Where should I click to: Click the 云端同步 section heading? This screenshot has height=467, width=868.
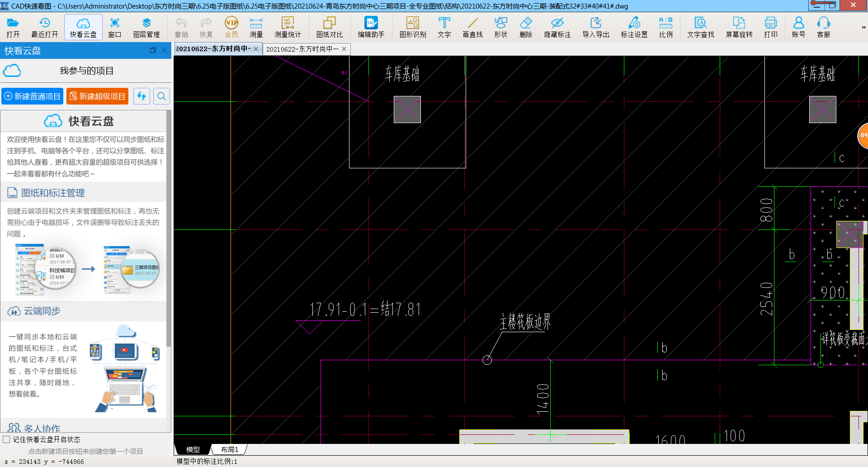[42, 311]
